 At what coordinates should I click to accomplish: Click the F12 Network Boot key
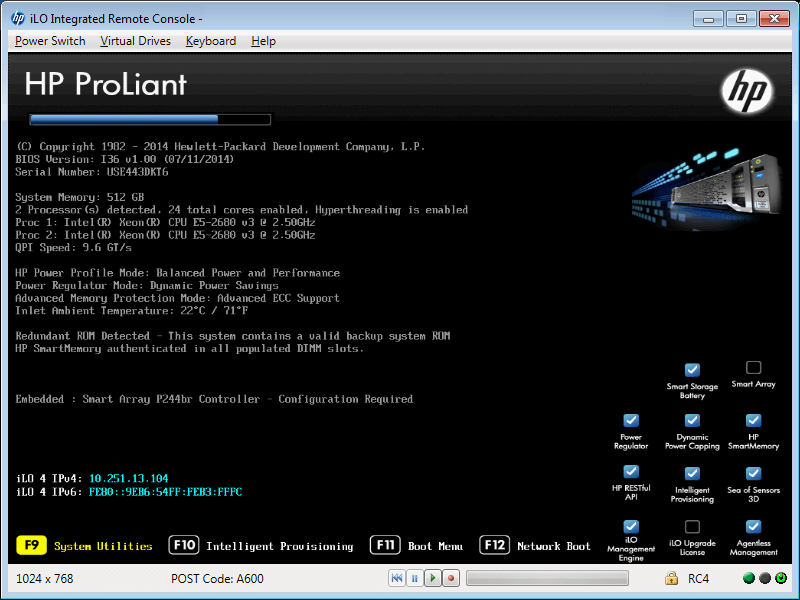tap(494, 545)
